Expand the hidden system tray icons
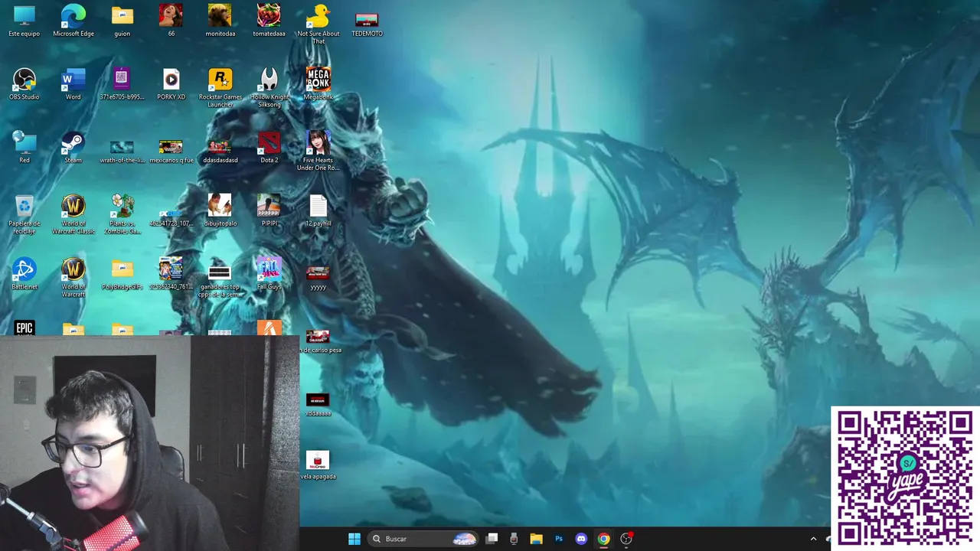 813,539
